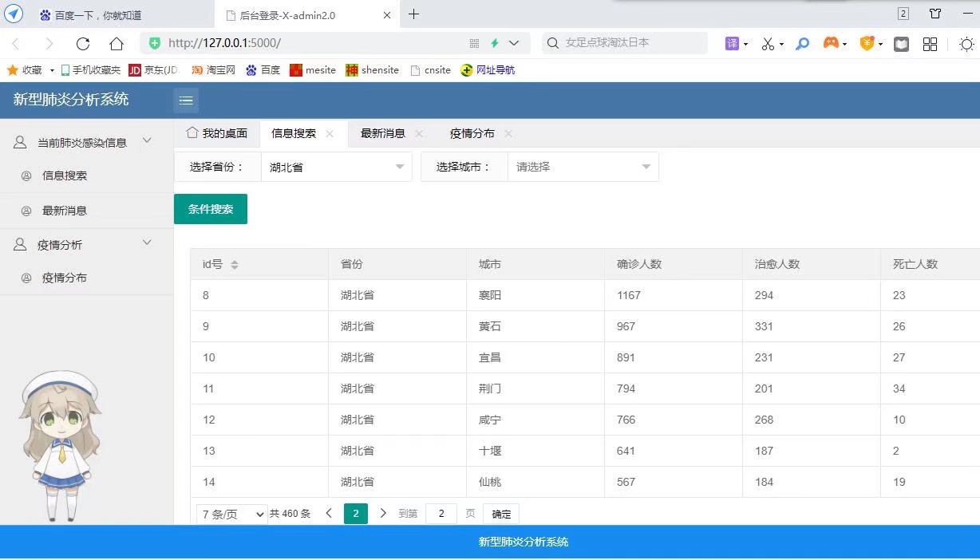
Task: Open the 百度 bookmark
Action: [x=263, y=70]
